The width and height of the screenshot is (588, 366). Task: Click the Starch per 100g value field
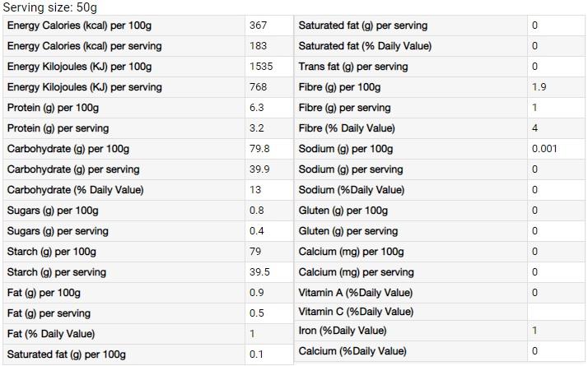point(268,252)
